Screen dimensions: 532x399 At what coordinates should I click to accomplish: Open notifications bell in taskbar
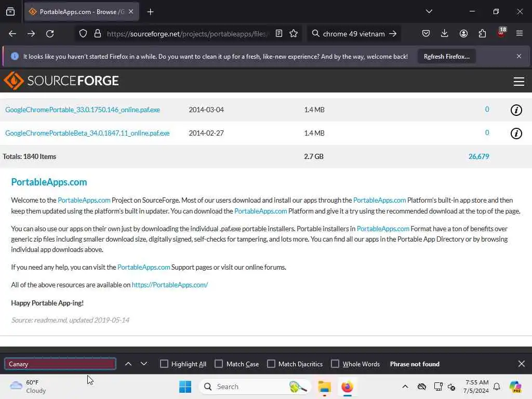pyautogui.click(x=497, y=387)
